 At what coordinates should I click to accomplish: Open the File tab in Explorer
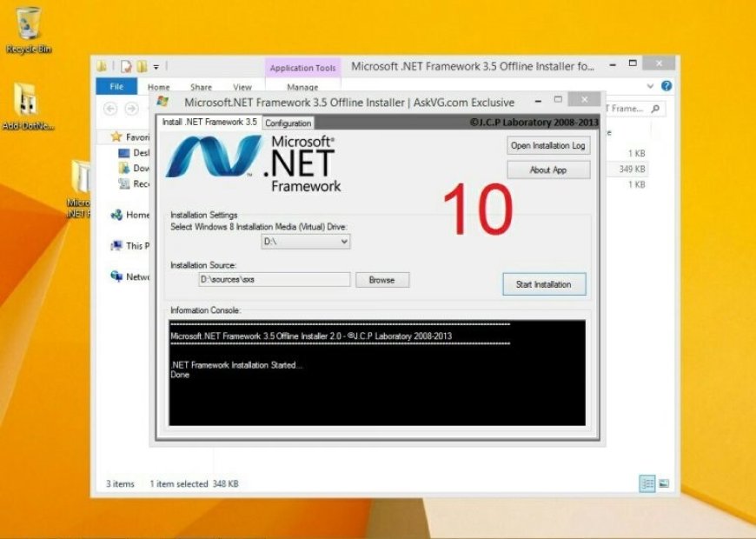click(116, 87)
